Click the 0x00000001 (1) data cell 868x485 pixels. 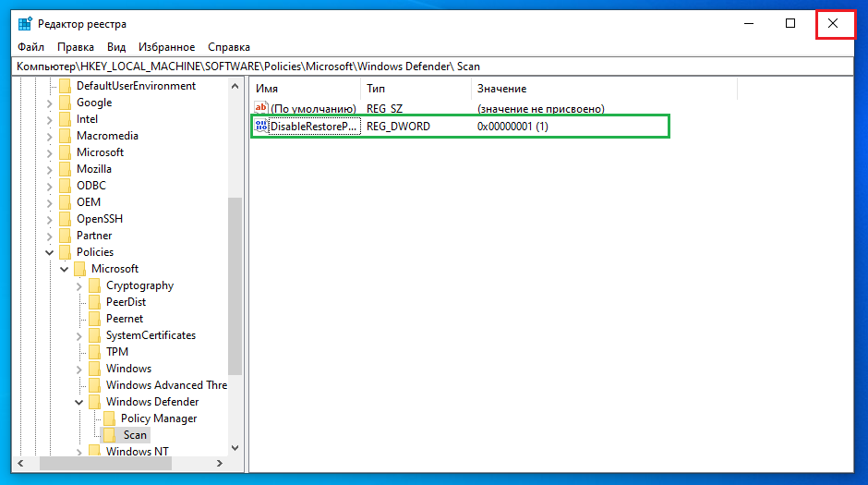coord(512,127)
